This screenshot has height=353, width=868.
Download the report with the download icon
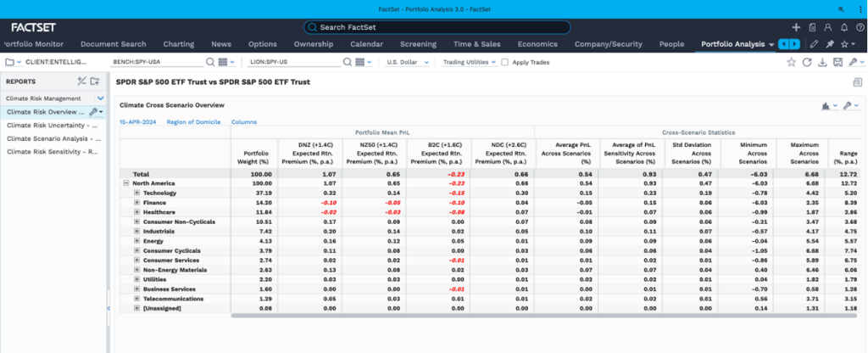click(822, 62)
